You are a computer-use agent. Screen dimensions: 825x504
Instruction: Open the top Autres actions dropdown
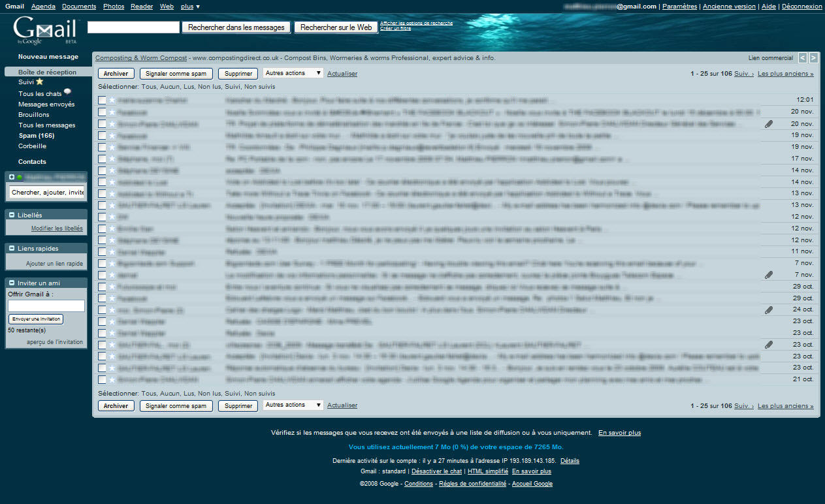293,73
